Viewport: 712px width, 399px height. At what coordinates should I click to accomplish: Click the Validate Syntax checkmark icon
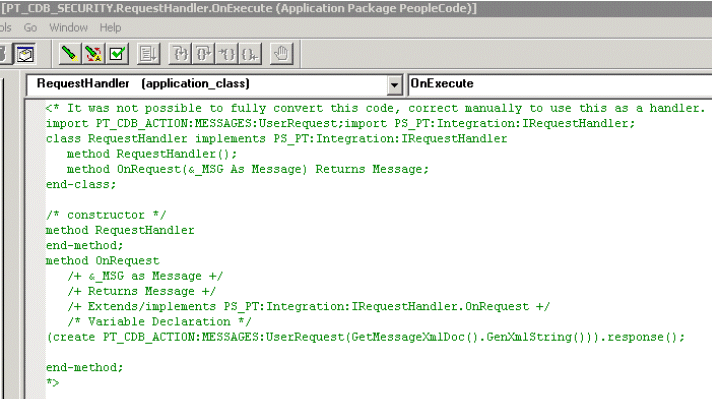pos(118,54)
